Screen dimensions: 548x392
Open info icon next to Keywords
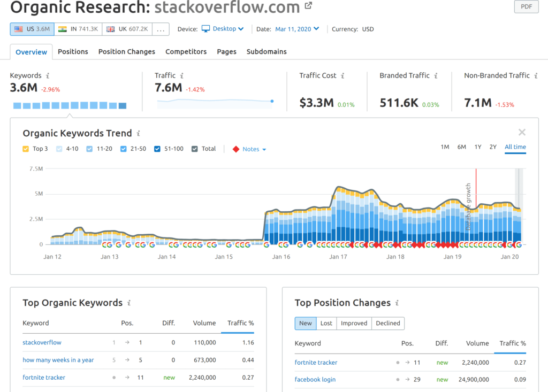pos(48,75)
